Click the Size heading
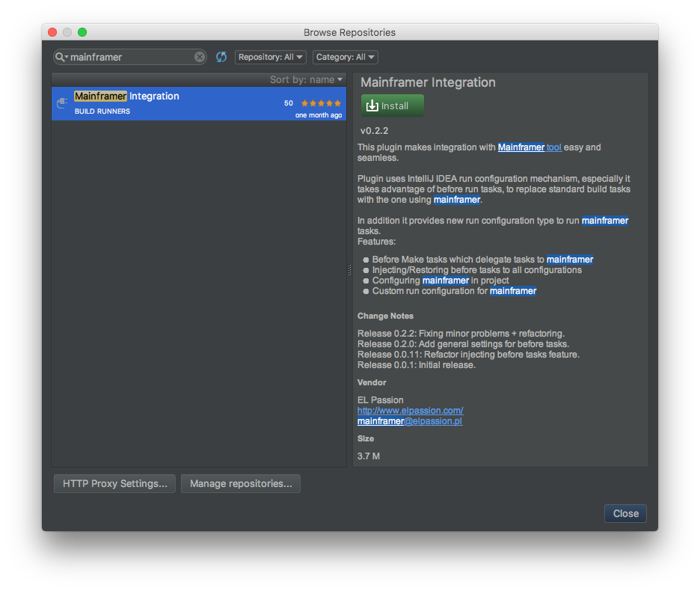700x591 pixels. pos(366,438)
